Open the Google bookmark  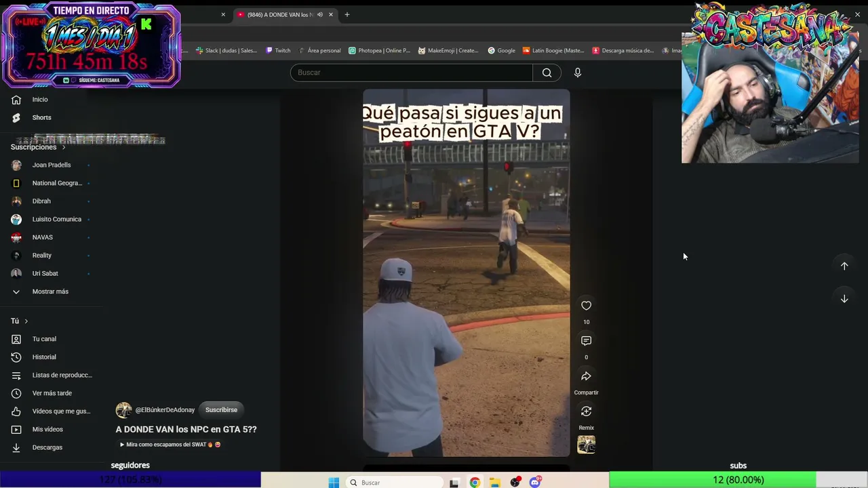coord(502,50)
